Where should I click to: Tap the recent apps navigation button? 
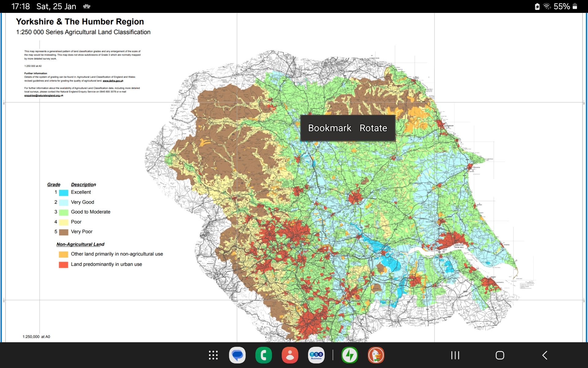point(455,355)
